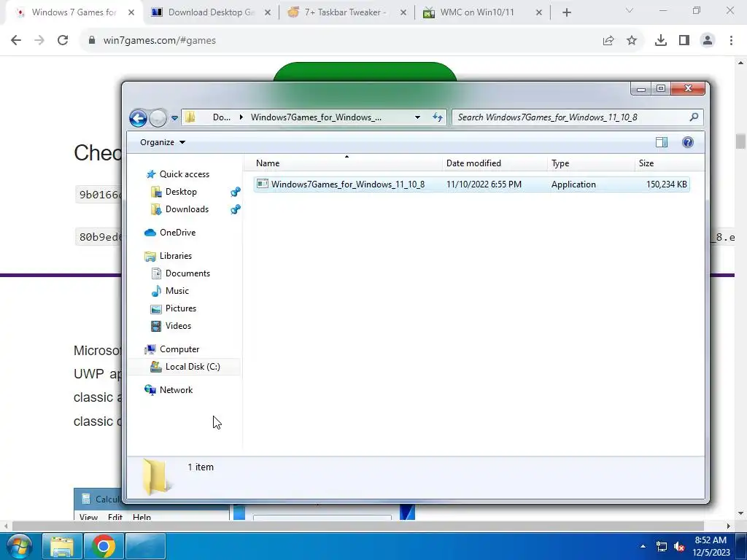Image resolution: width=747 pixels, height=560 pixels.
Task: Open Chrome tab search chevron
Action: (630, 10)
